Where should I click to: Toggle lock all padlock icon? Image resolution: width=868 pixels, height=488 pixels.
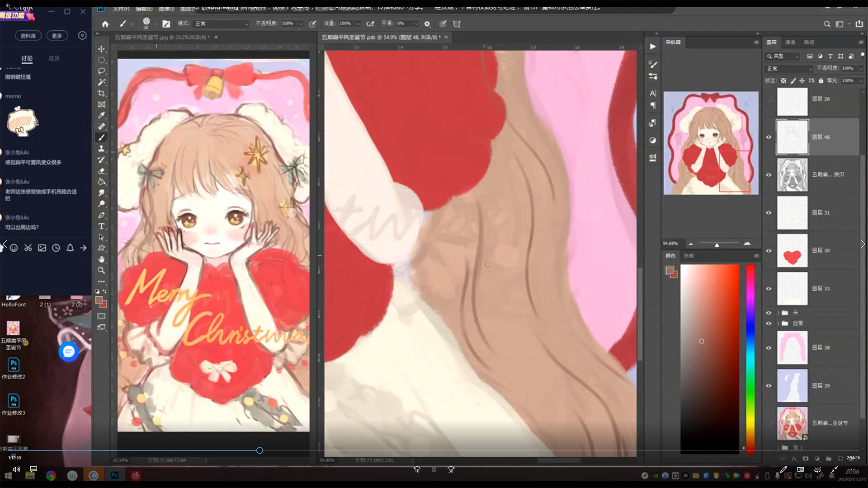(821, 80)
